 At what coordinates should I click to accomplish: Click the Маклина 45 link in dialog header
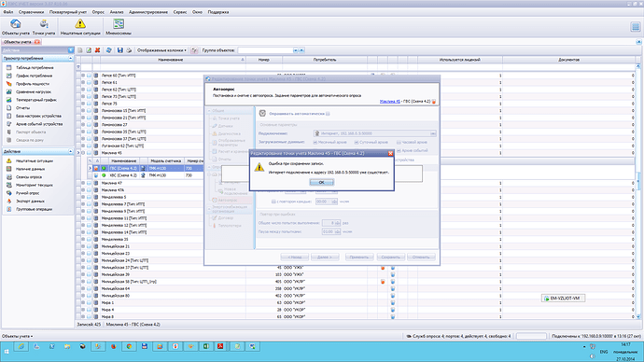click(x=390, y=101)
